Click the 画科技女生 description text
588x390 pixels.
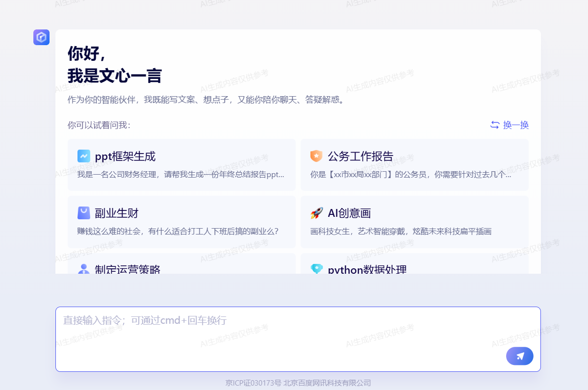tap(401, 232)
